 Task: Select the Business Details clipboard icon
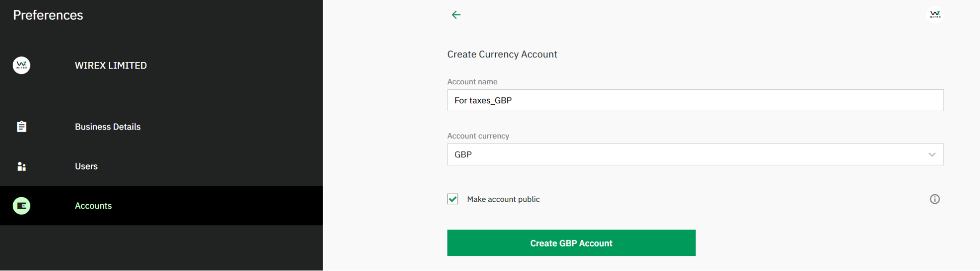pos(22,126)
